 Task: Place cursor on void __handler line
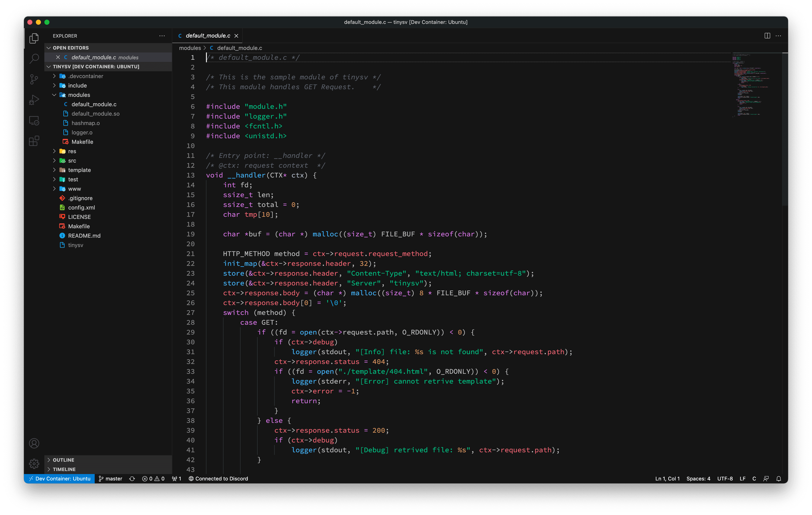click(261, 175)
